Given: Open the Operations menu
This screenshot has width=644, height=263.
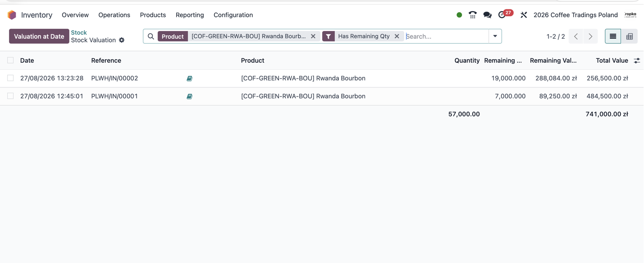Looking at the screenshot, I should coord(114,15).
